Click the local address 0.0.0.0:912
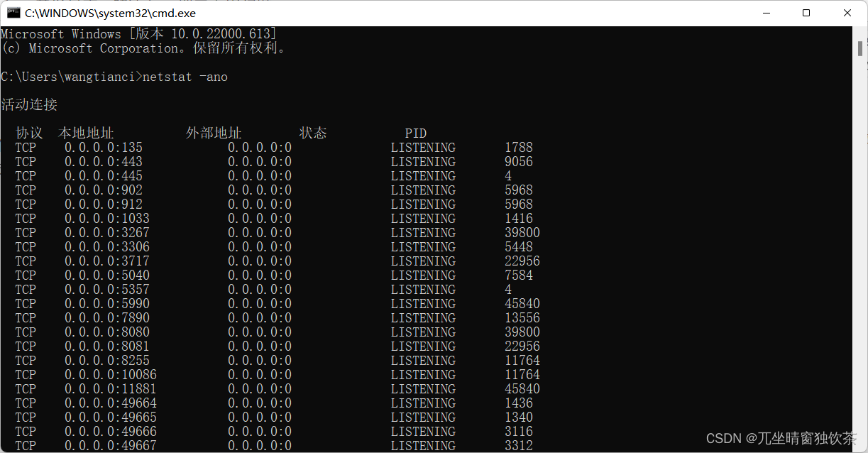Viewport: 868px width, 453px height. point(104,204)
